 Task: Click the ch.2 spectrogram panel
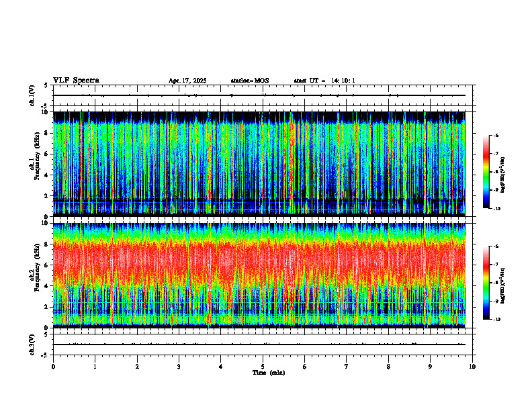pos(259,275)
